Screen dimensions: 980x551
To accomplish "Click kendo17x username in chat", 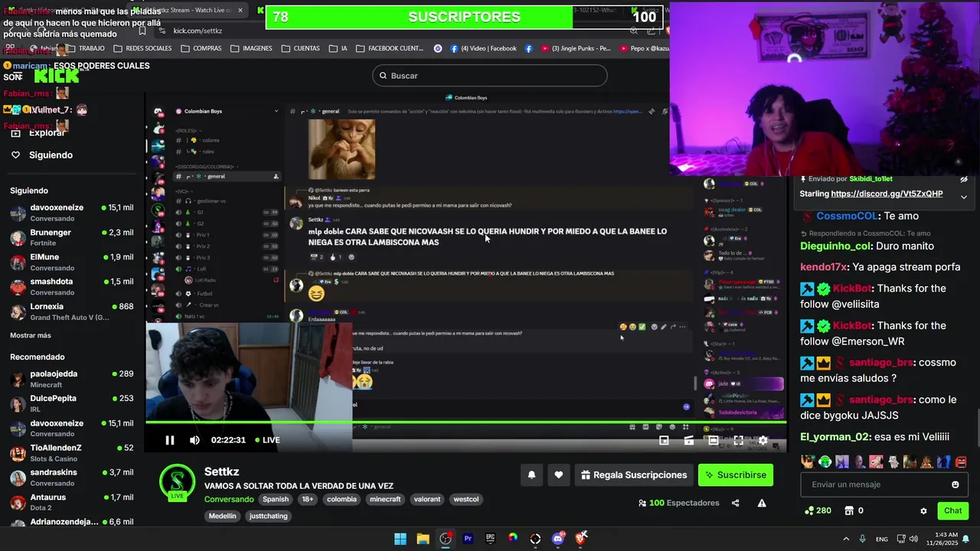I will point(824,267).
